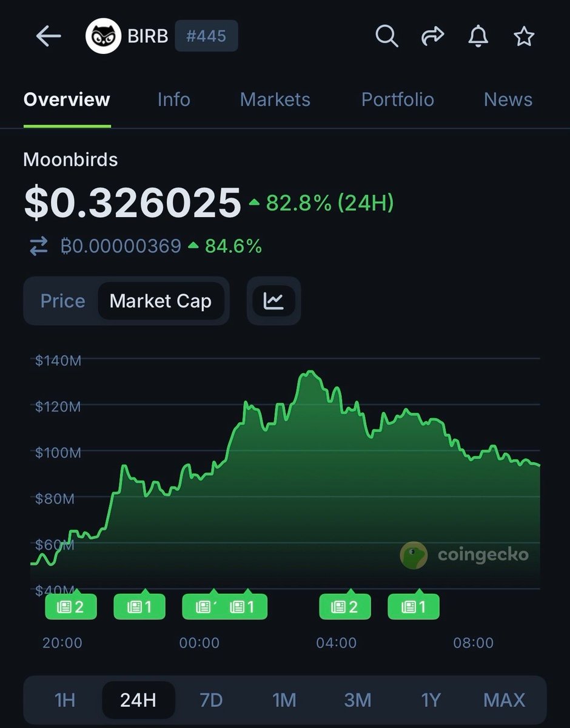Switch chart to Price view
This screenshot has width=570, height=728.
[x=62, y=302]
